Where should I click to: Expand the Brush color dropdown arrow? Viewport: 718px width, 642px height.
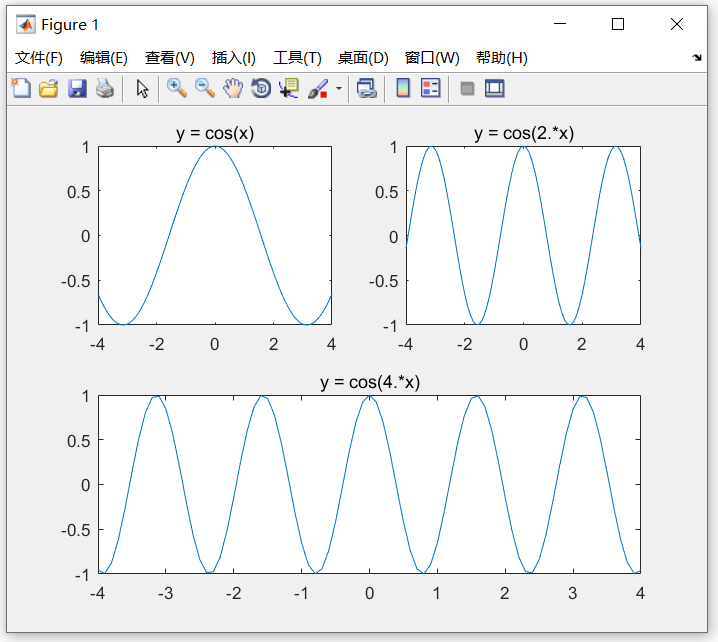[339, 88]
